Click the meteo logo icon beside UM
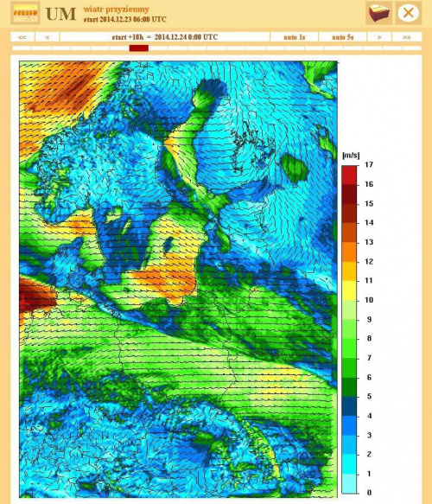This screenshot has height=504, width=432. tap(25, 13)
